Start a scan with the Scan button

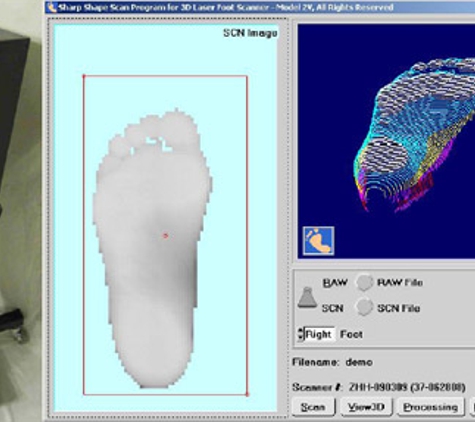[313, 407]
